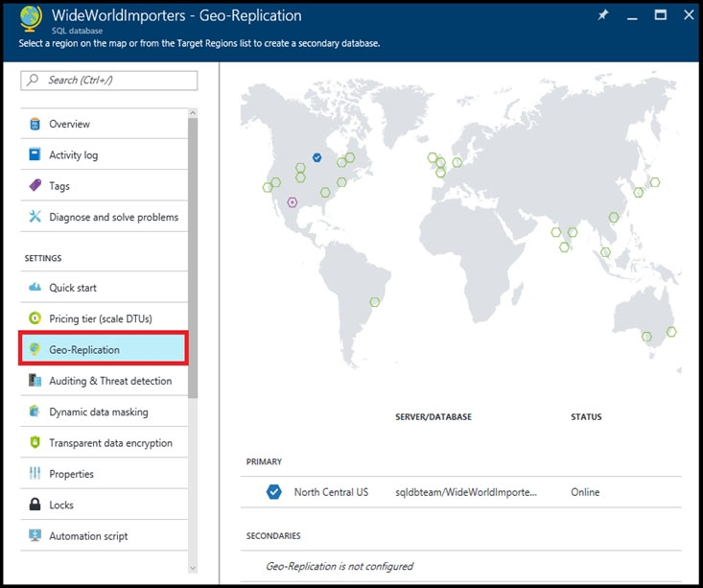The height and width of the screenshot is (588, 703).
Task: Select the Australia East hexagon on the coast
Action: (x=671, y=332)
